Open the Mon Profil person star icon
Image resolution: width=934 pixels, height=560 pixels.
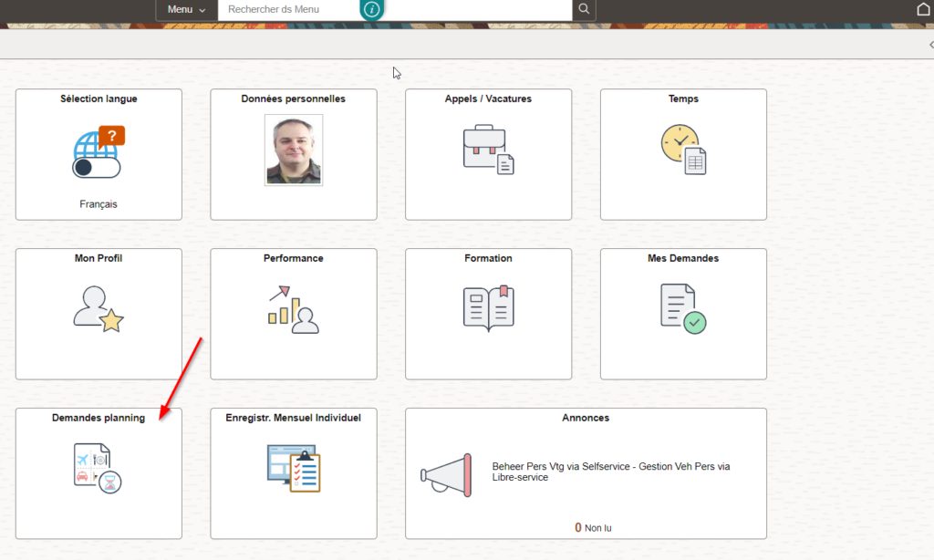coord(98,308)
